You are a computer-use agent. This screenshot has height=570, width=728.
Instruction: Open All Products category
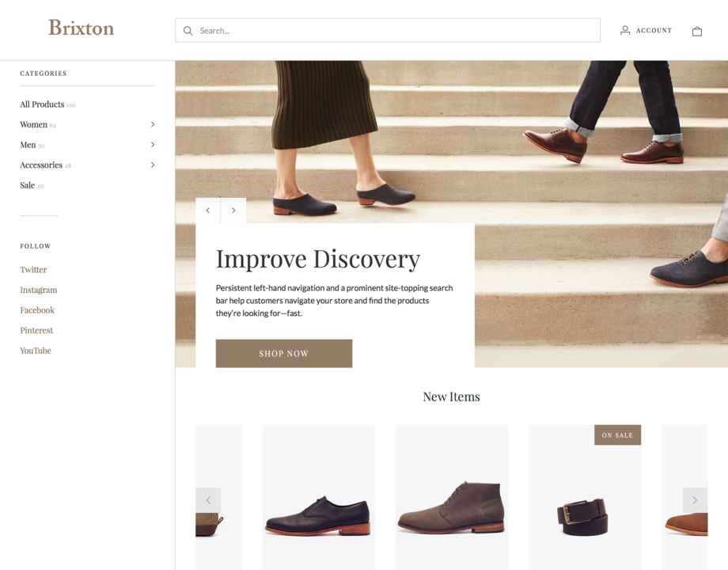[x=42, y=104]
